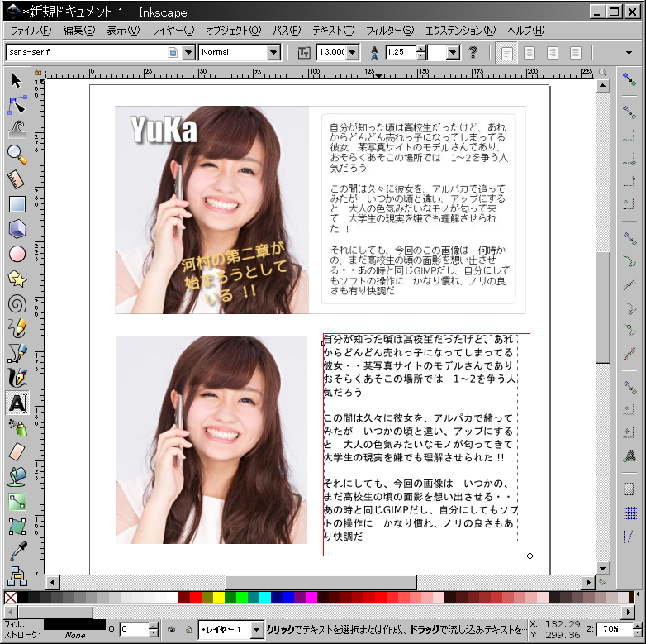Screen dimensions: 646x644
Task: Pick the yellow palette swatch
Action: pos(219,598)
